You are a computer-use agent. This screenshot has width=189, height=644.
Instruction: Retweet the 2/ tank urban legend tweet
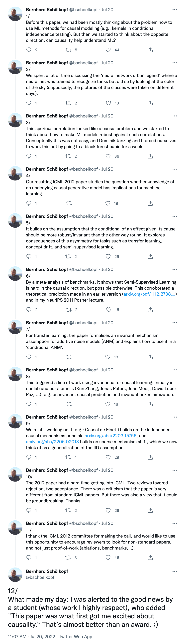tap(68, 103)
